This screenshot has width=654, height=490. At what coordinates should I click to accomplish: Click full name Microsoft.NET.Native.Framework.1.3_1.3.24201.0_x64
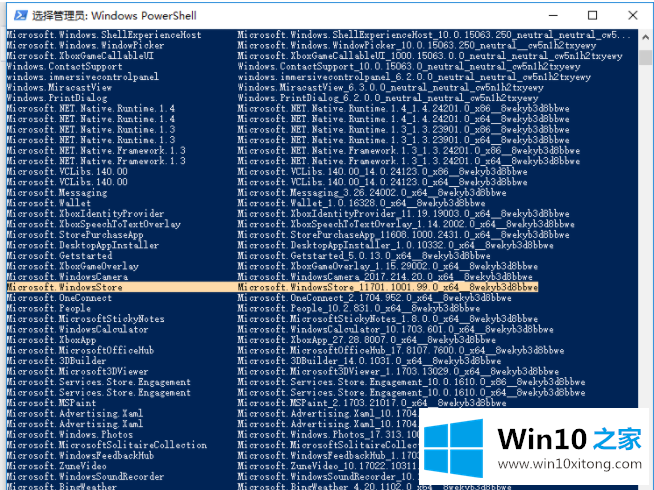point(409,161)
